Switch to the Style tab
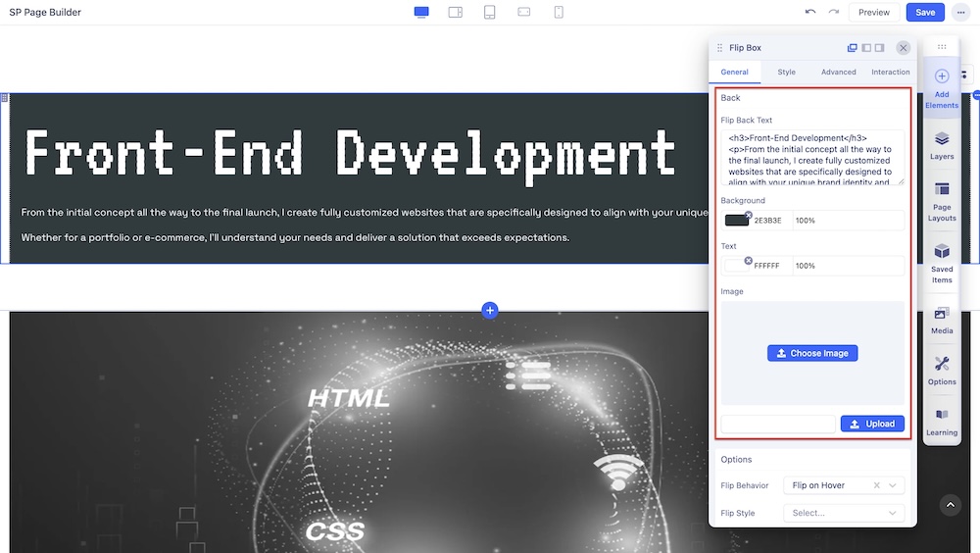 pos(786,72)
